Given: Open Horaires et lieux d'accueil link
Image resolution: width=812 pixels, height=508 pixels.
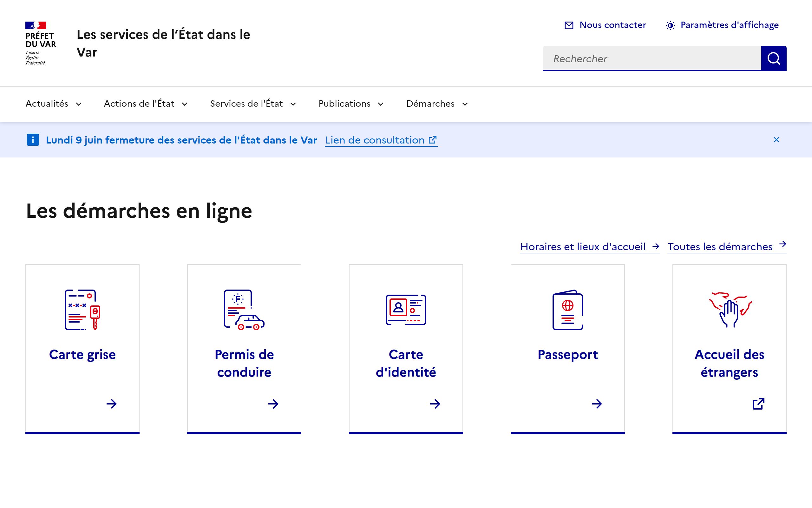Looking at the screenshot, I should [x=590, y=247].
